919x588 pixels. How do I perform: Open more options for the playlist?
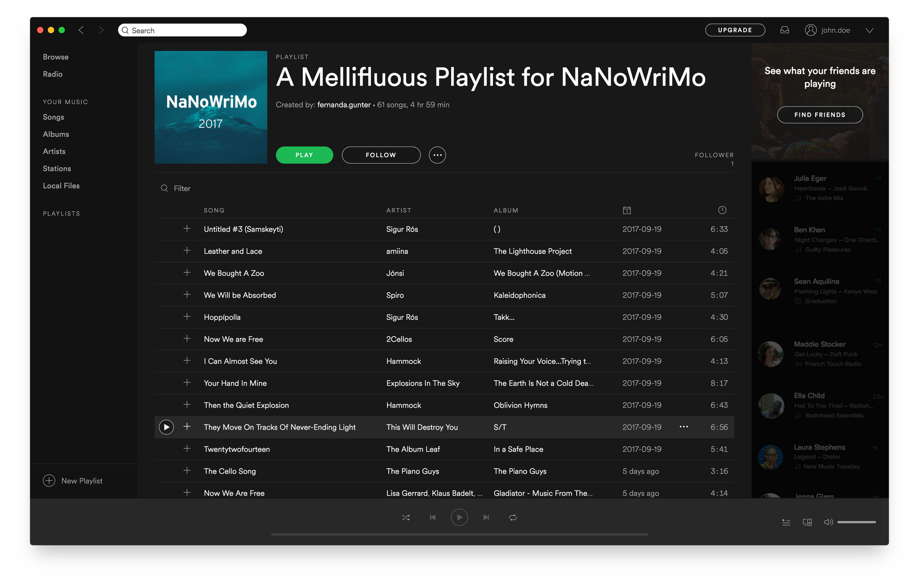437,155
